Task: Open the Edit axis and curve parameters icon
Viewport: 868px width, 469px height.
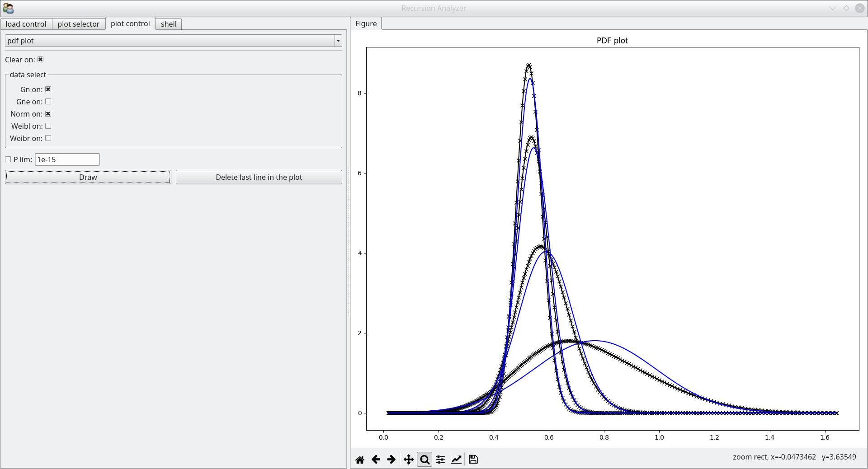Action: tap(456, 460)
